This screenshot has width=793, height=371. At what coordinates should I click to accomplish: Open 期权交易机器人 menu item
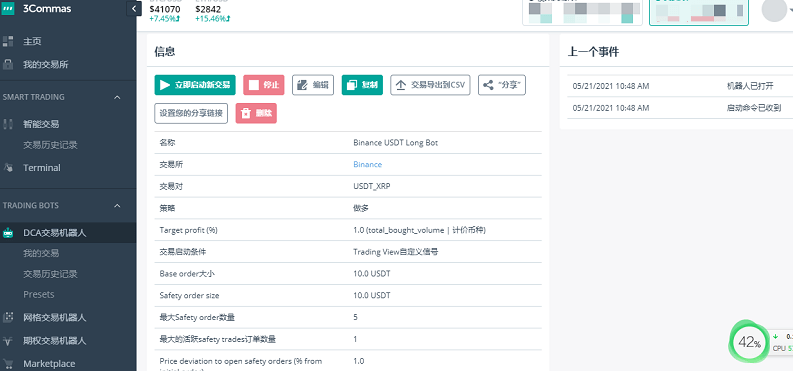coord(55,341)
